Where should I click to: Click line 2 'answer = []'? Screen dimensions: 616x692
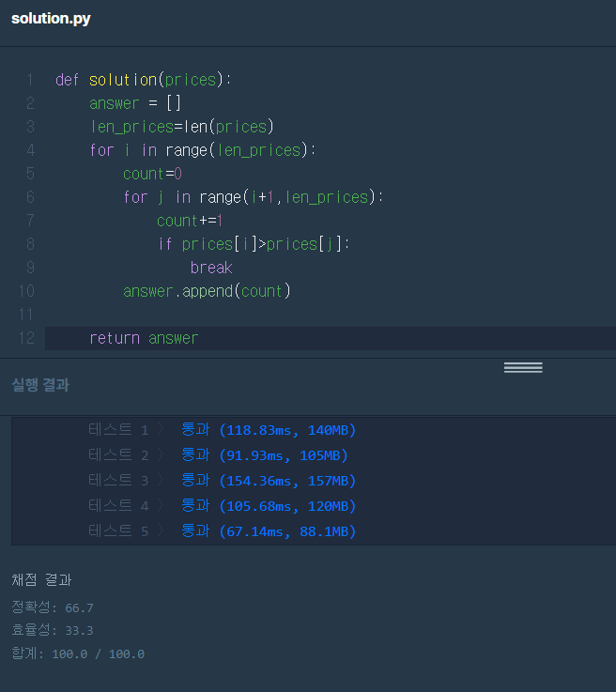click(x=135, y=103)
